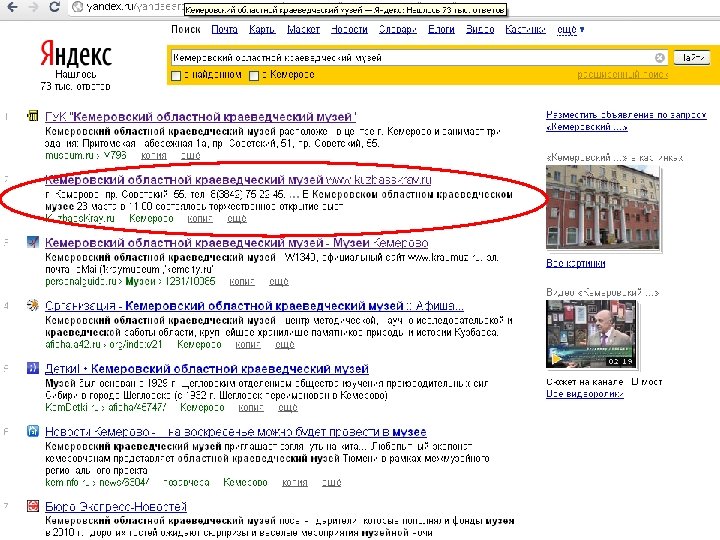Open cached 'копия' of kem.info news result

(x=295, y=482)
